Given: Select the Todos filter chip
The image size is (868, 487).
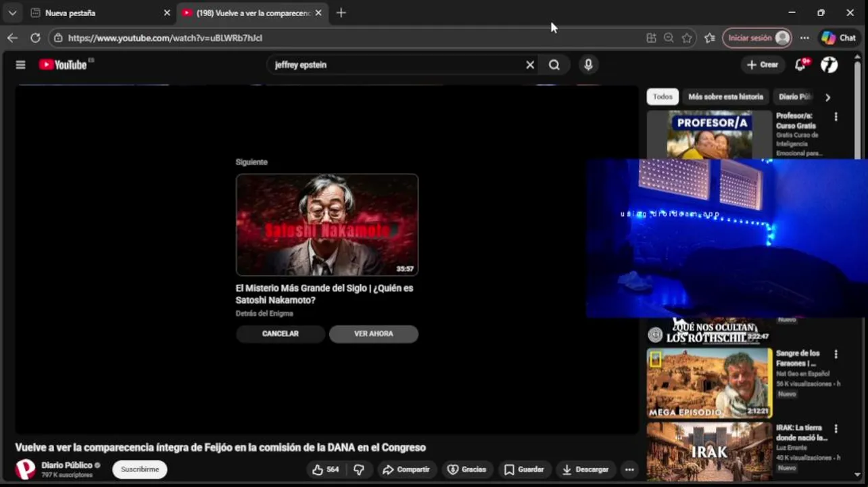Looking at the screenshot, I should [x=662, y=97].
